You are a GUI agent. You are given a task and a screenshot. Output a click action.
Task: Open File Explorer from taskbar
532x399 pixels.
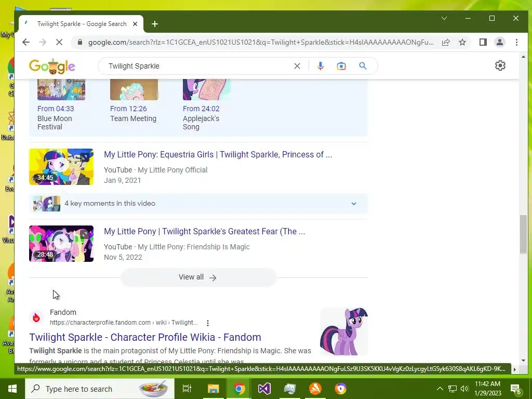213,389
